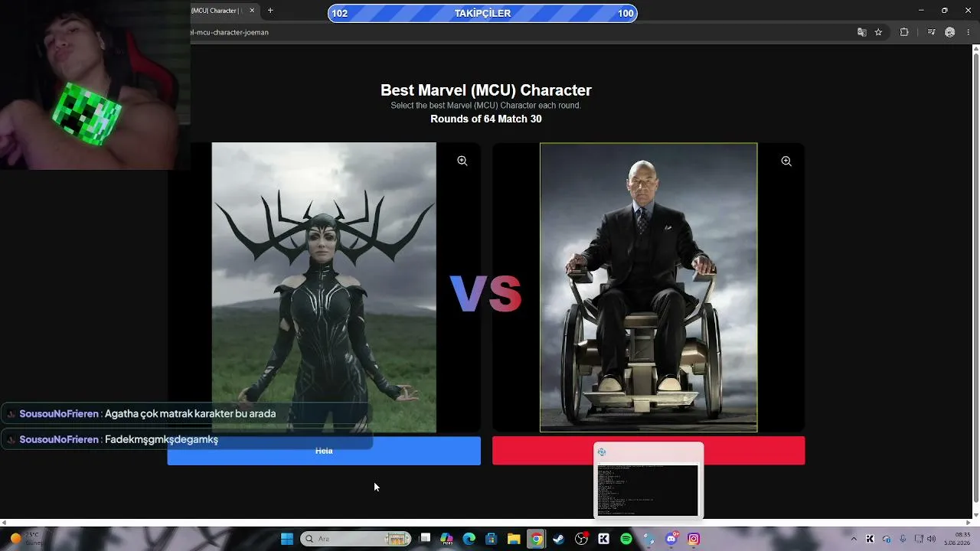
Task: Open Instagram from the taskbar
Action: [694, 539]
